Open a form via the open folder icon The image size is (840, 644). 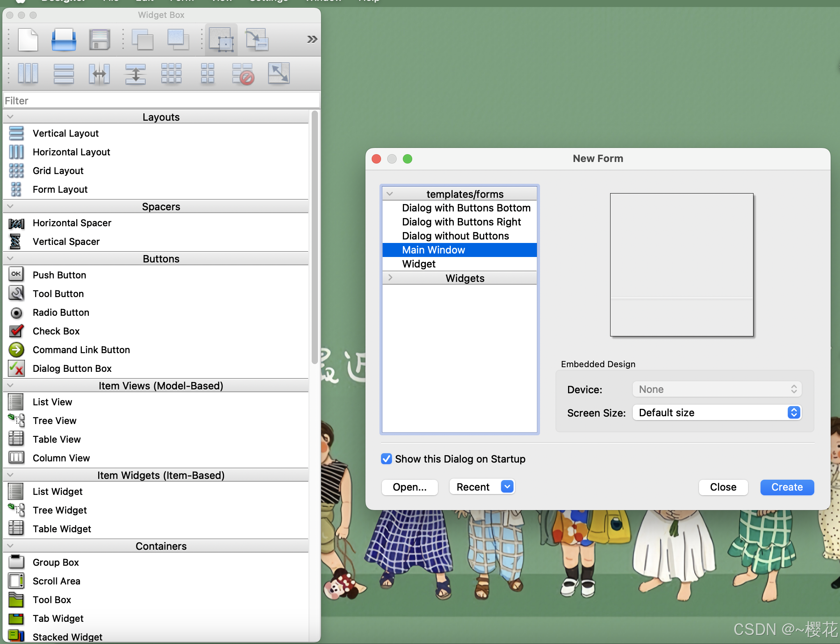pos(64,39)
